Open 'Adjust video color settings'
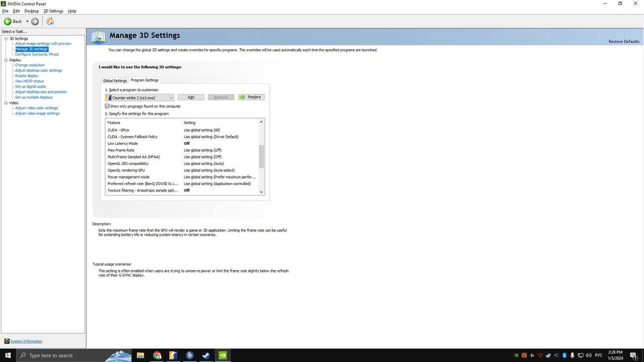Image resolution: width=644 pixels, height=362 pixels. (36, 108)
